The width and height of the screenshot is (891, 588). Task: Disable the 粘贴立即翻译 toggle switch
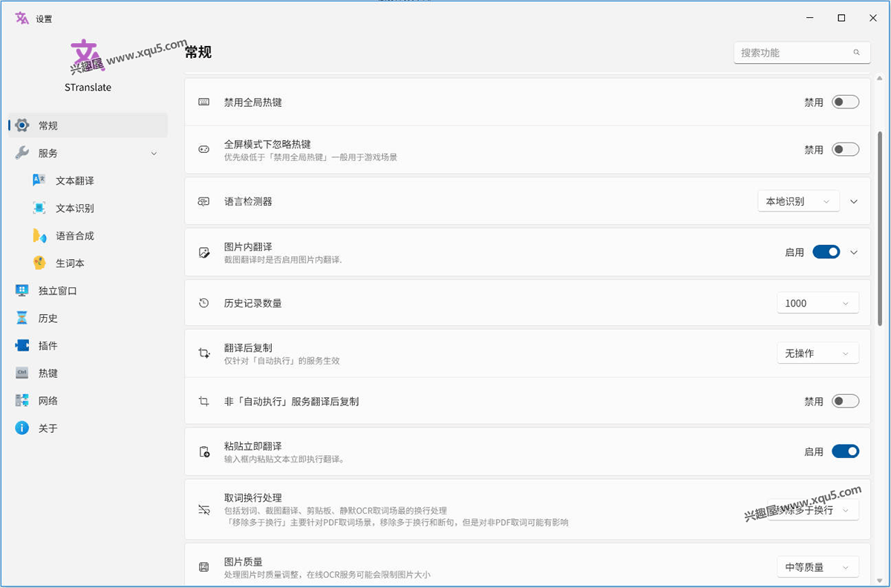[x=845, y=451]
